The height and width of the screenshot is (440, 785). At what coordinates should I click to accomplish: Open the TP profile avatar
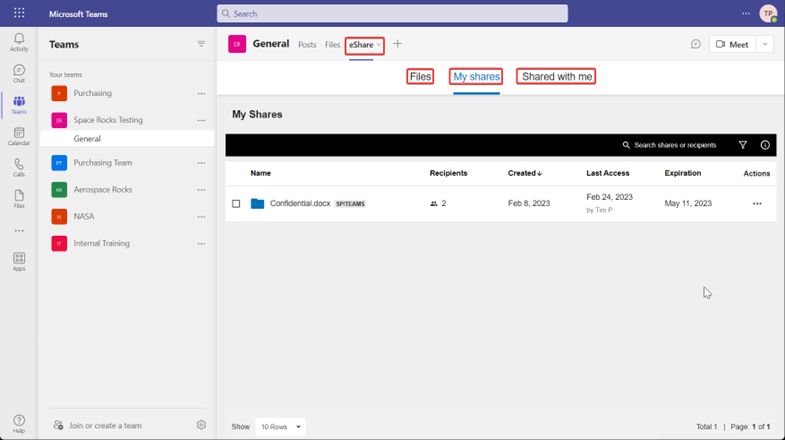tap(768, 14)
